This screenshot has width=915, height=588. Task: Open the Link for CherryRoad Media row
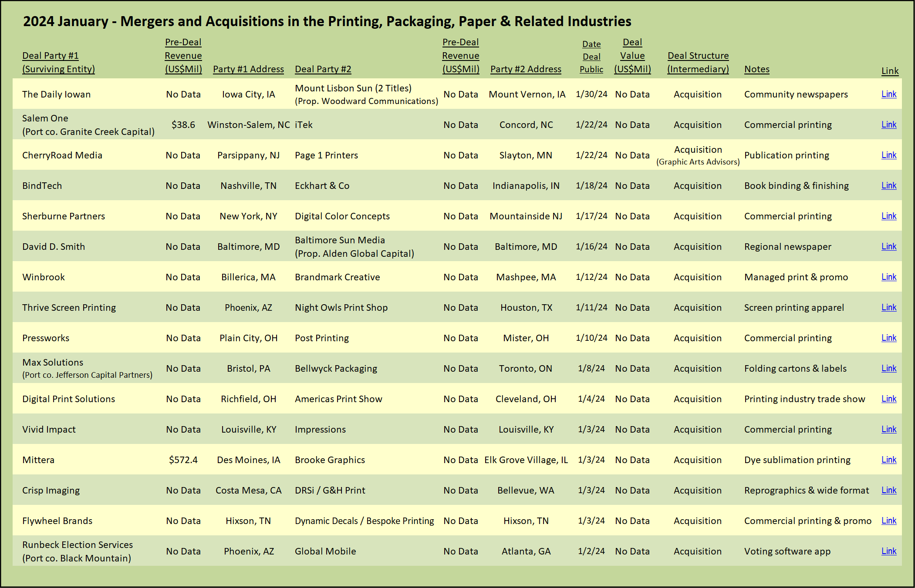(x=889, y=155)
